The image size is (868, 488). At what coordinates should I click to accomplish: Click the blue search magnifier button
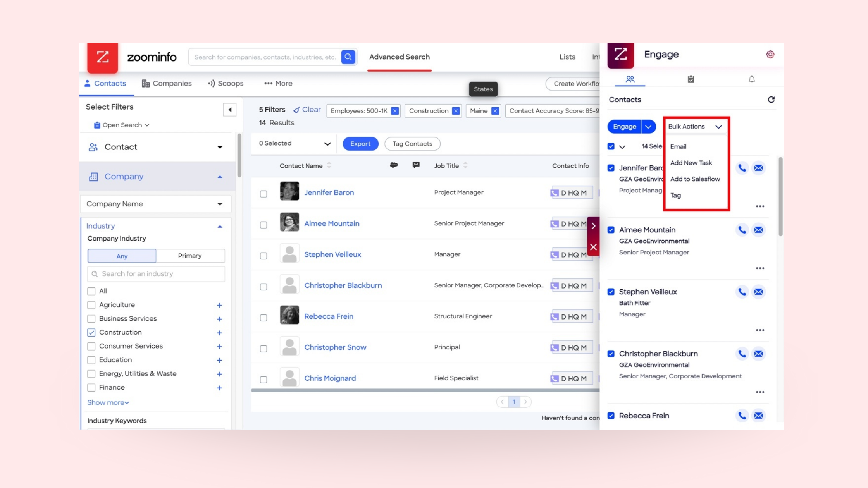tap(348, 57)
